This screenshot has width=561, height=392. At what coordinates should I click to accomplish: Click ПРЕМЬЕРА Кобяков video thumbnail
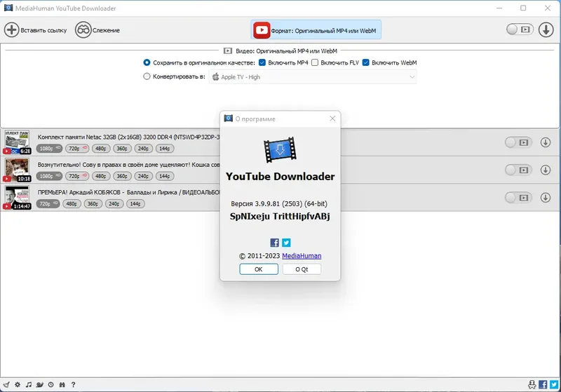tap(17, 198)
